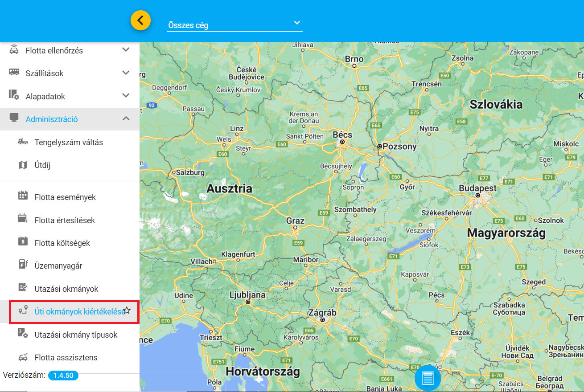The image size is (584, 392).
Task: Click the Flotta események calendar icon
Action: point(23,196)
